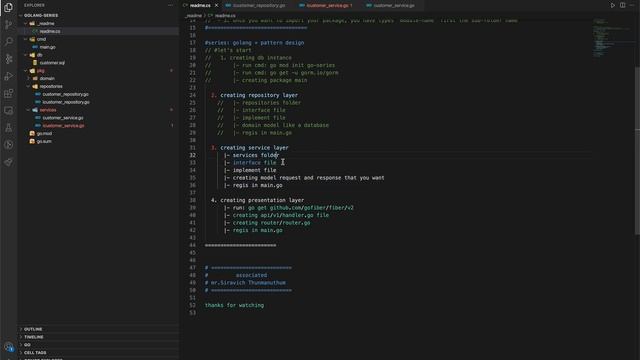
Task: Switch to the readme.cs tab
Action: 200,5
